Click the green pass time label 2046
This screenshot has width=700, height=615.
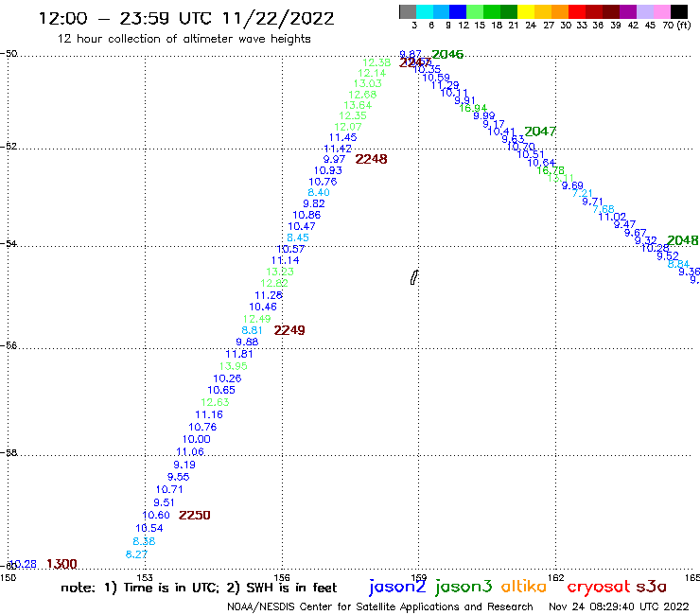pos(447,54)
